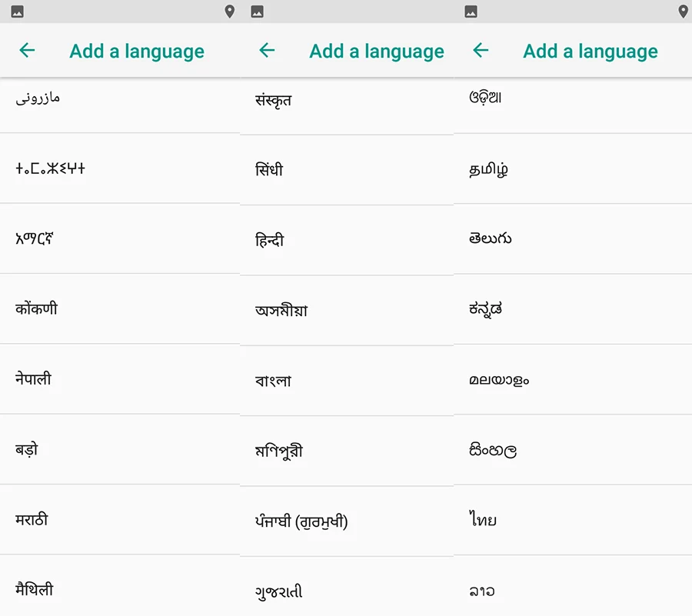The image size is (692, 616).
Task: Select বাংলা from the language list
Action: [347, 381]
